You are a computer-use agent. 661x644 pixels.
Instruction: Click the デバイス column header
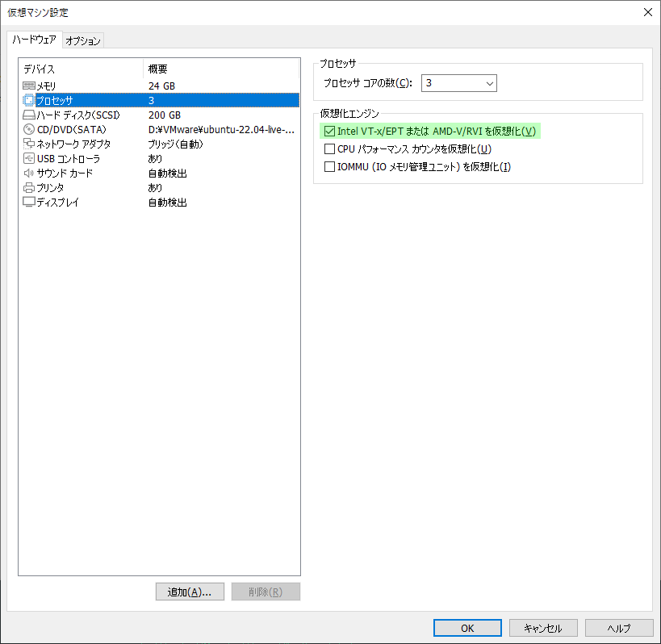click(81, 69)
